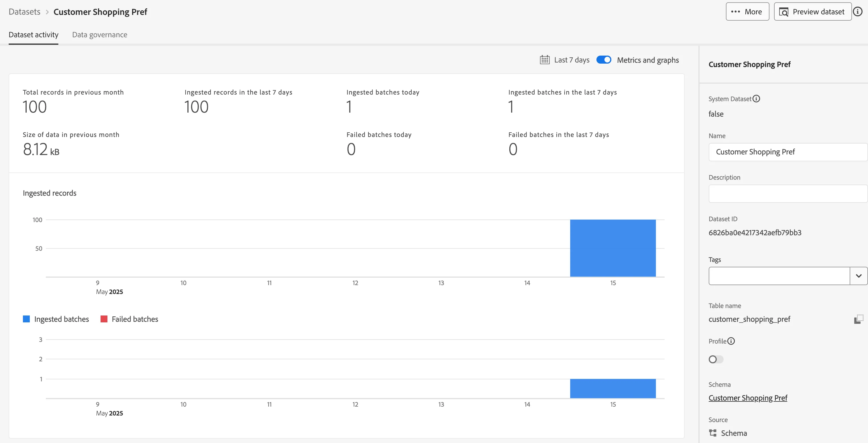This screenshot has height=443, width=868.
Task: Click the breadcrumb chevron after Datasets
Action: (x=47, y=12)
